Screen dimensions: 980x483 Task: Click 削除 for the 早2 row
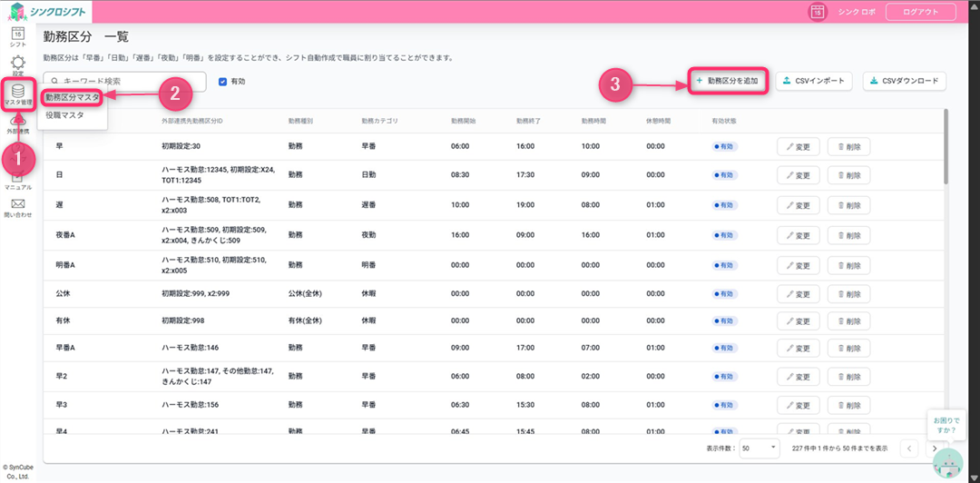(848, 377)
